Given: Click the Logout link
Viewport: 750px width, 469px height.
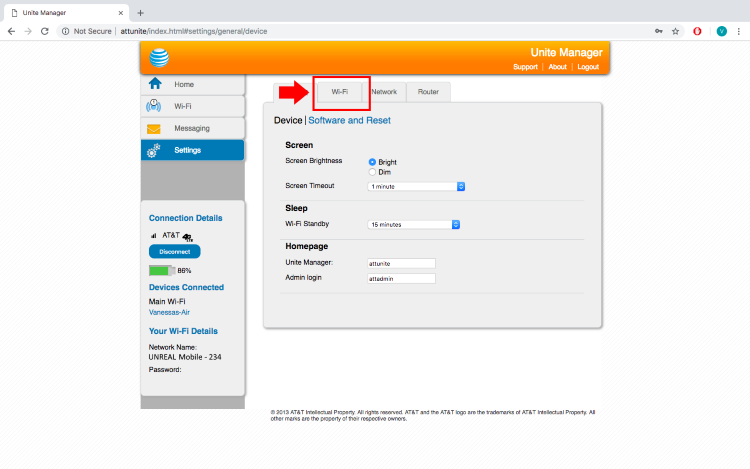Looking at the screenshot, I should pyautogui.click(x=588, y=67).
